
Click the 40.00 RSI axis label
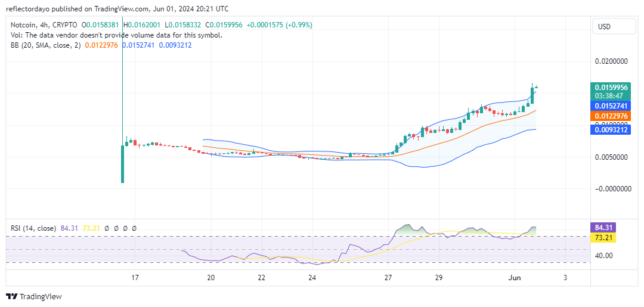(x=603, y=255)
